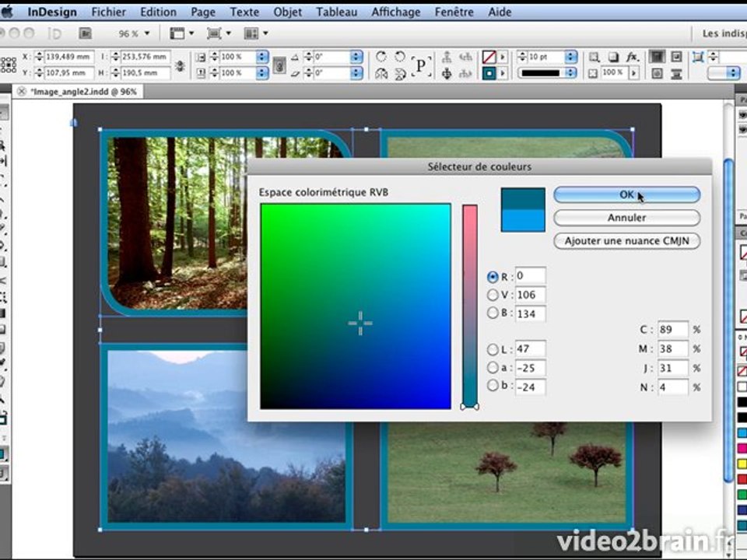Screen dimensions: 747x560
Task: Flip selection vertically
Action: point(400,74)
